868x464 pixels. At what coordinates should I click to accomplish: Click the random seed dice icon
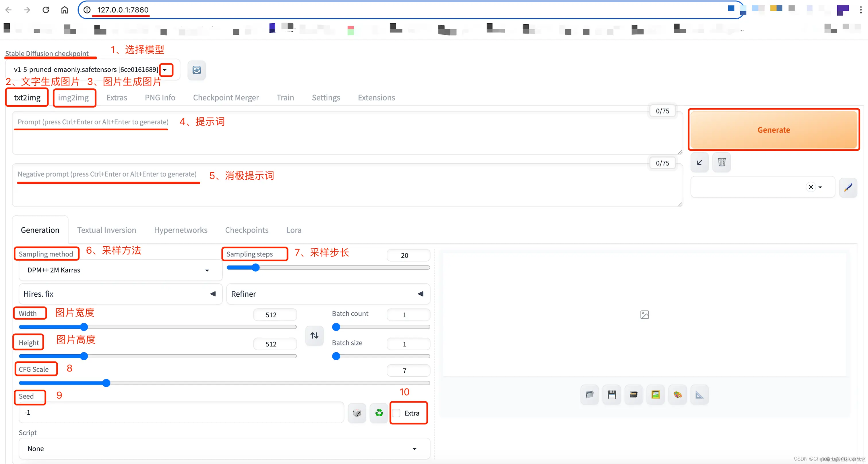[357, 413]
